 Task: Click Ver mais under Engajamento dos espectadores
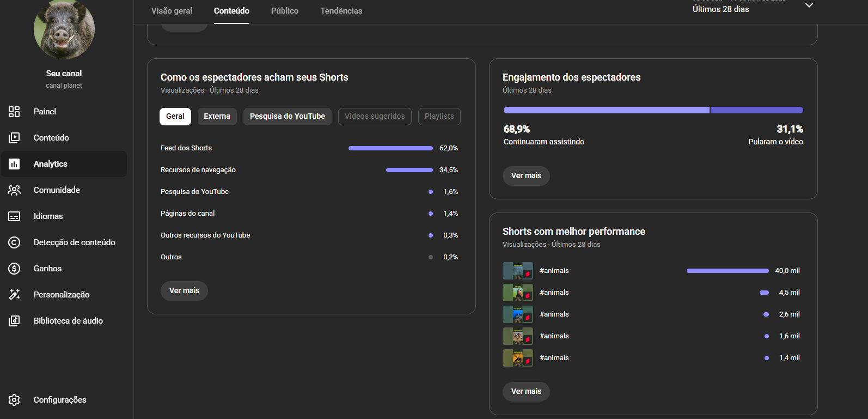pyautogui.click(x=526, y=176)
